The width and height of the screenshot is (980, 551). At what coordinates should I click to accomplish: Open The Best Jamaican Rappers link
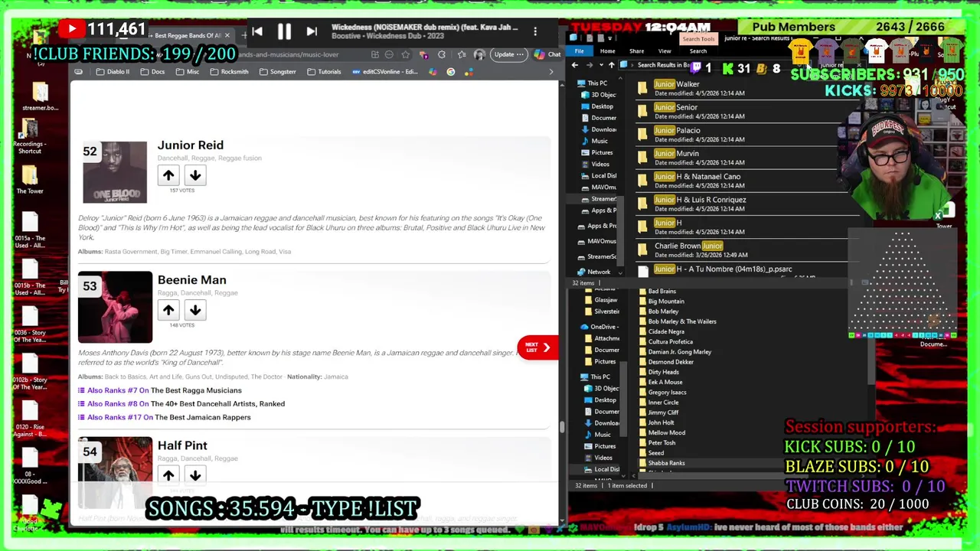pos(203,418)
